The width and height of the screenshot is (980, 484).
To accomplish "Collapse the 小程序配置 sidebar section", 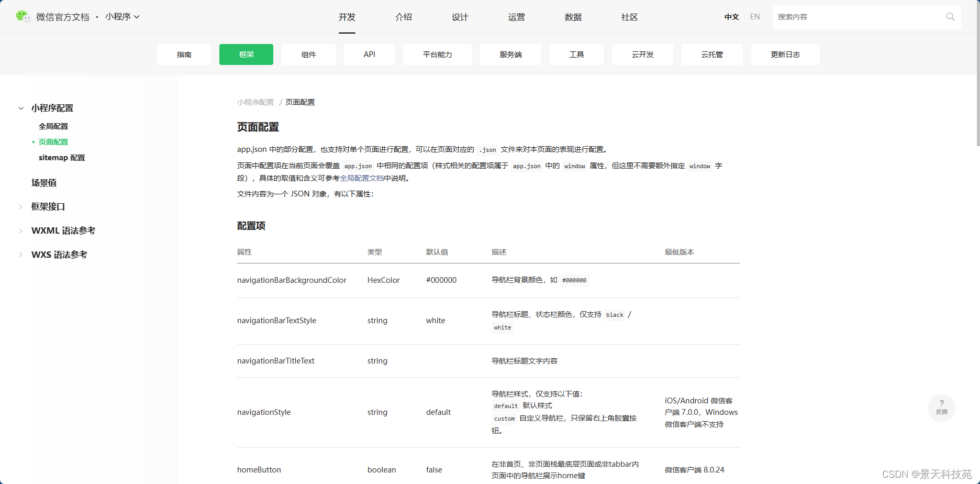I will click(20, 108).
